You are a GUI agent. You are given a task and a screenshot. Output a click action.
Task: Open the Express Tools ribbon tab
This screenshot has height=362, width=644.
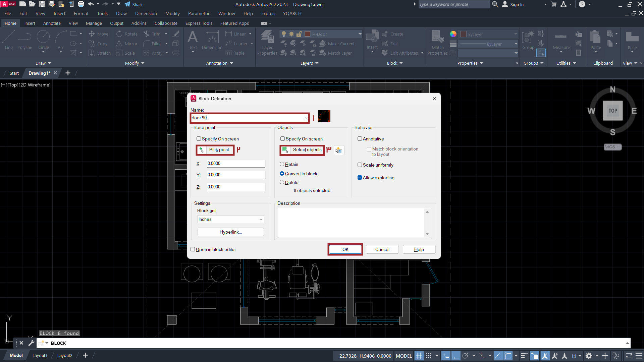(199, 23)
